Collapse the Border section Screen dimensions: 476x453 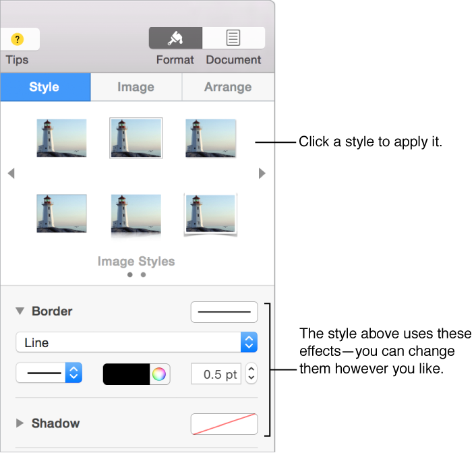coord(20,311)
